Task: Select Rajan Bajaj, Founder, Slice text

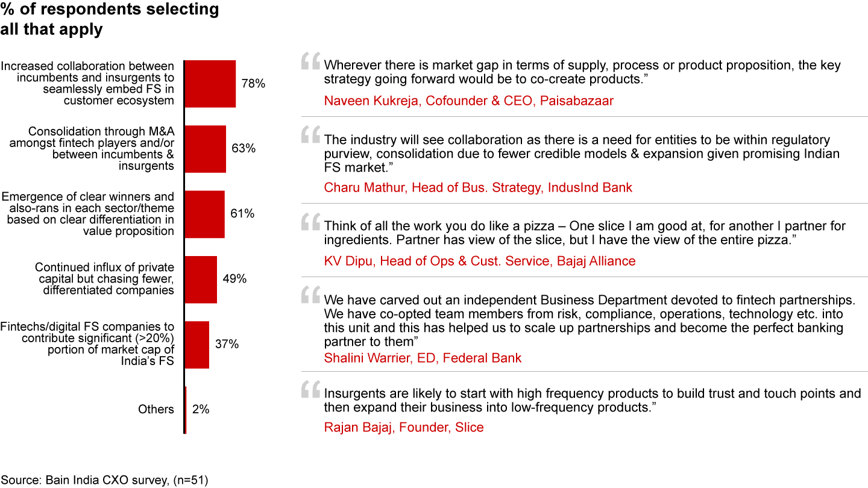Action: pyautogui.click(x=403, y=427)
